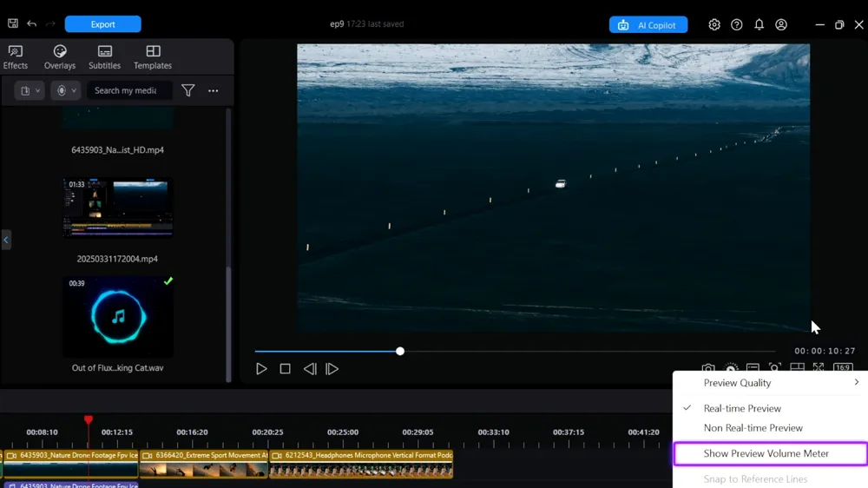Image resolution: width=868 pixels, height=488 pixels.
Task: Select the 6212543_Headphones Microphone clip
Action: tap(361, 464)
